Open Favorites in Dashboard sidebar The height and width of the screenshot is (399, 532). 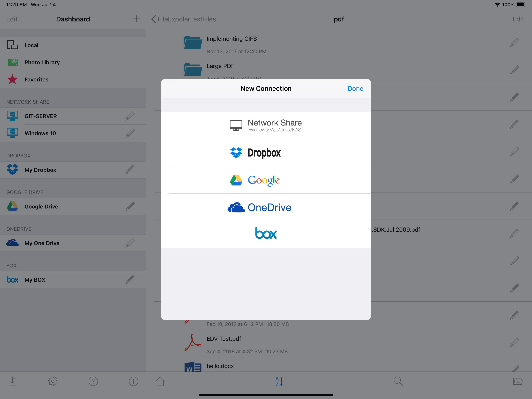(x=36, y=79)
